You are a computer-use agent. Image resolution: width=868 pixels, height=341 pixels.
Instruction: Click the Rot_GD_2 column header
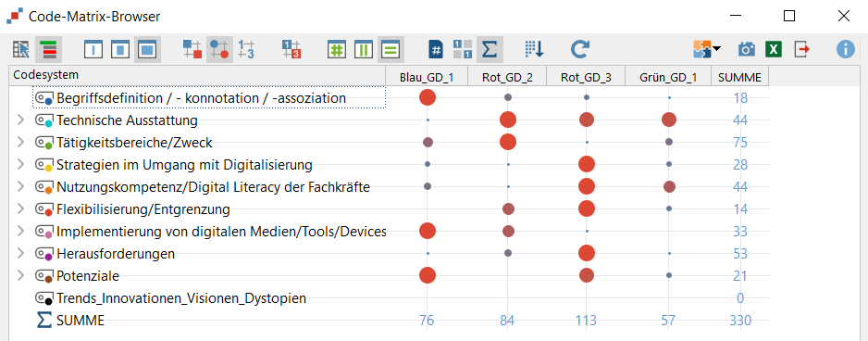pyautogui.click(x=506, y=75)
